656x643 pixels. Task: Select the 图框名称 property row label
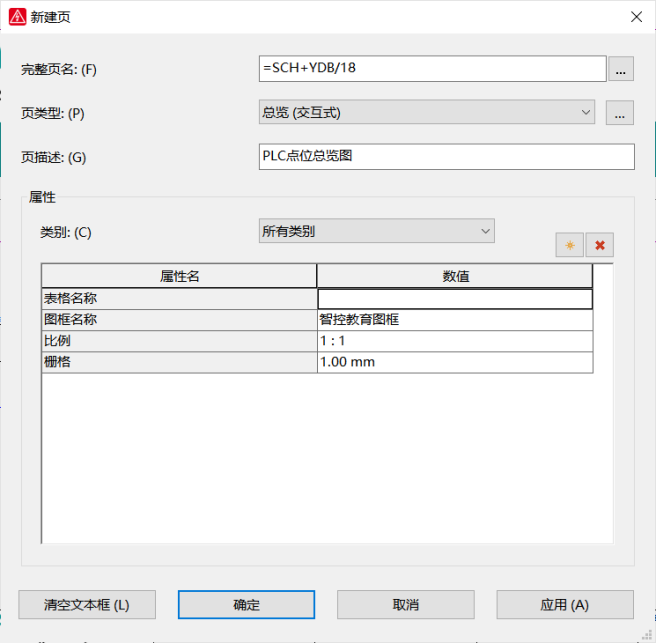tap(179, 320)
